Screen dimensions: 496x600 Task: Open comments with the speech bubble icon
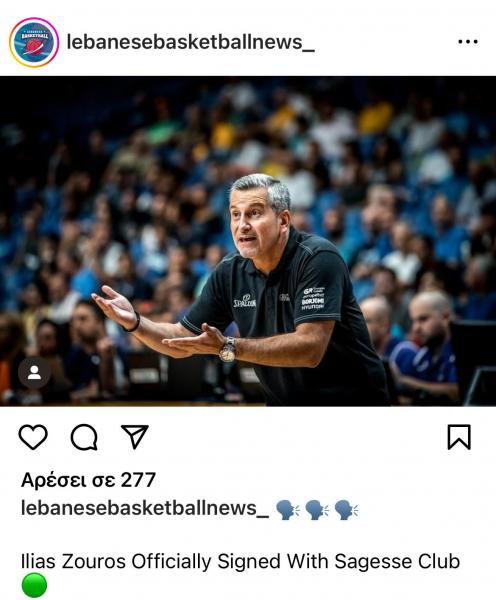point(84,437)
